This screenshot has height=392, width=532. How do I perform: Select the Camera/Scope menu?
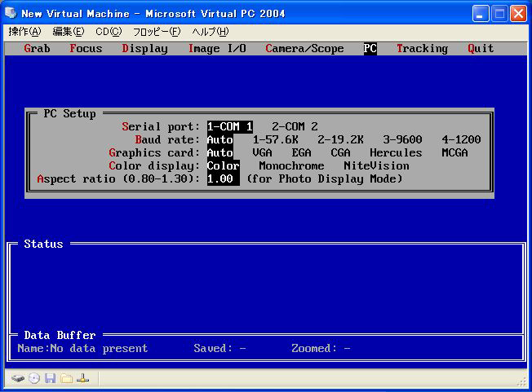click(x=304, y=48)
